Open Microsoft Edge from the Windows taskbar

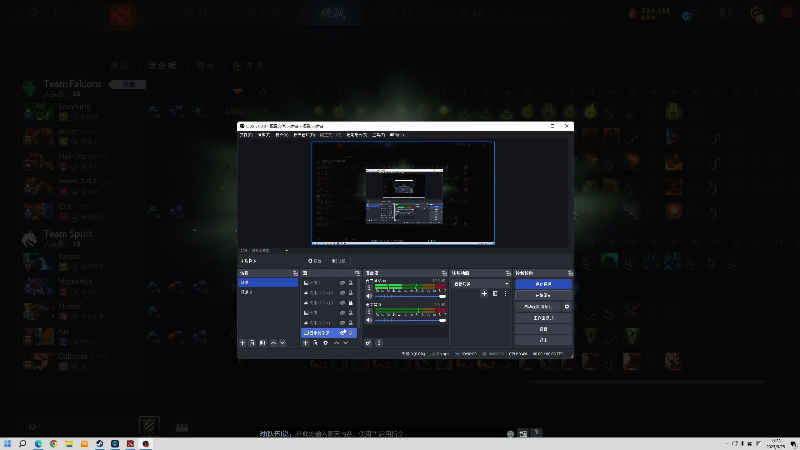pyautogui.click(x=38, y=444)
